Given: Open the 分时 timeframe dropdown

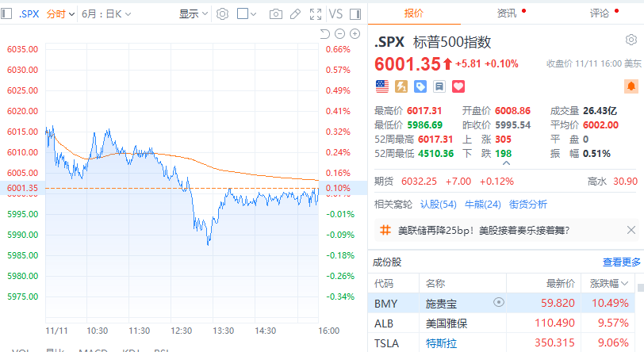Looking at the screenshot, I should point(60,13).
